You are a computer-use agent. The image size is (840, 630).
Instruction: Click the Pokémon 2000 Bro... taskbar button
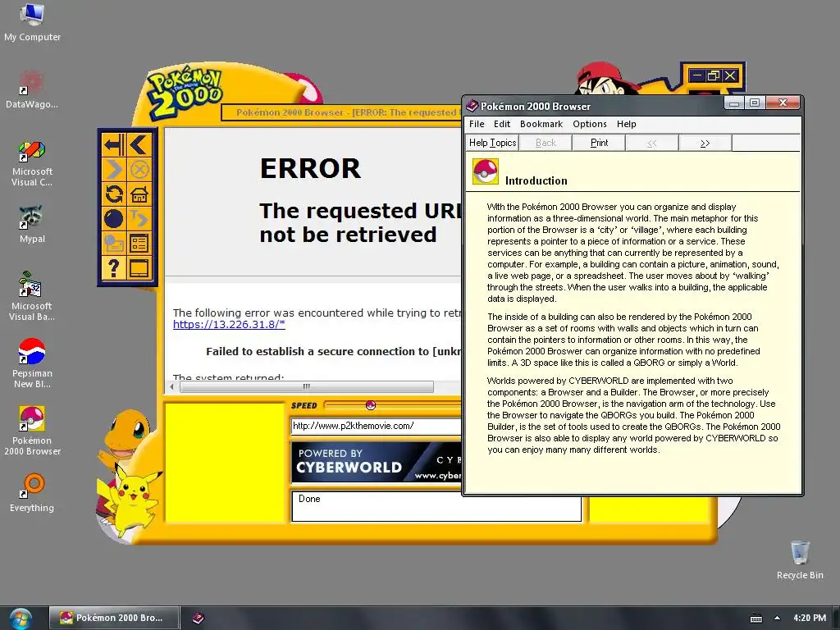coord(113,618)
